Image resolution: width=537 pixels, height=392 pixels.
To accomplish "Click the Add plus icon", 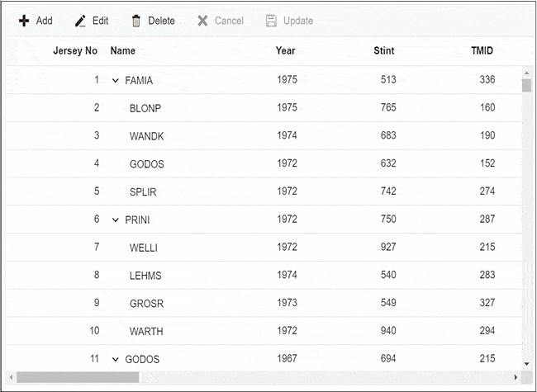I will click(x=24, y=21).
